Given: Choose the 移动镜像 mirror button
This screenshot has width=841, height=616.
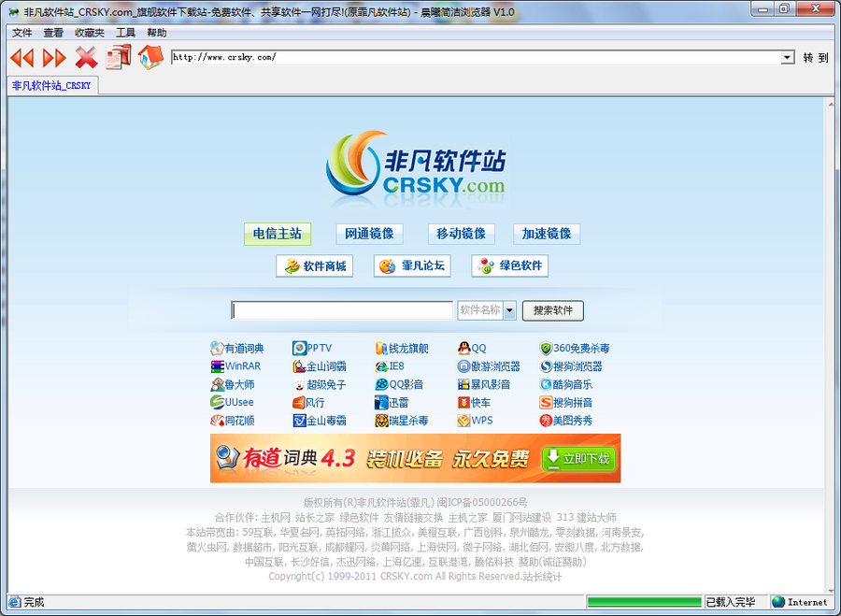Looking at the screenshot, I should [x=461, y=234].
